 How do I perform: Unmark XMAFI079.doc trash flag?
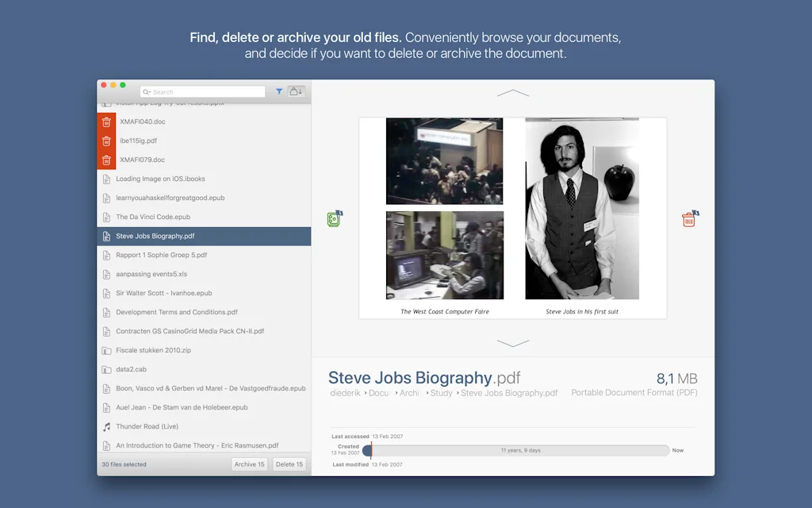[106, 160]
